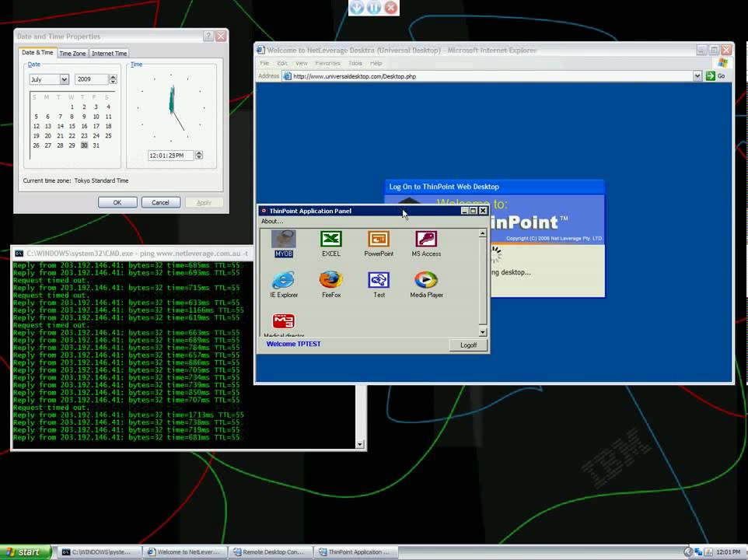Open the File menu in Internet Explorer
Screen dimensions: 748x560
click(265, 63)
